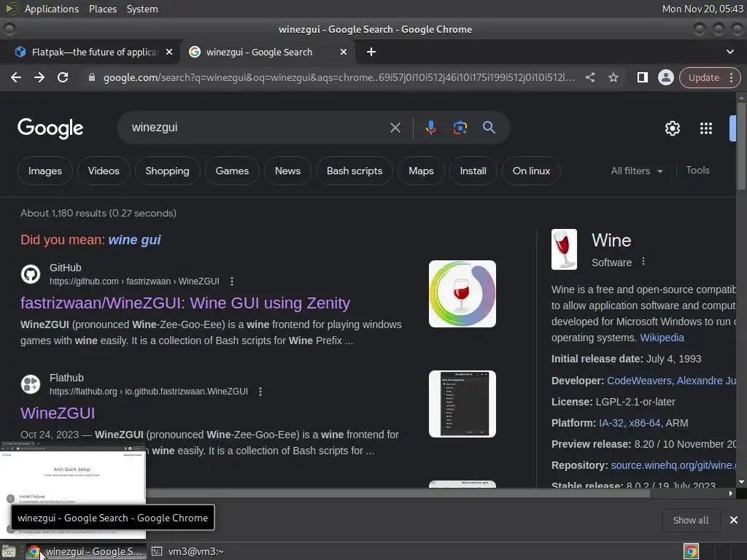747x560 pixels.
Task: Open the Chrome side panel
Action: point(642,77)
